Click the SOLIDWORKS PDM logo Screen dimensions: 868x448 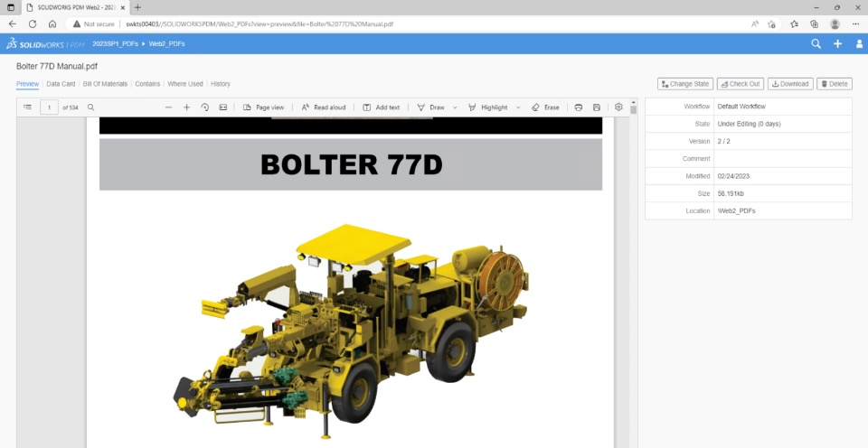point(45,43)
